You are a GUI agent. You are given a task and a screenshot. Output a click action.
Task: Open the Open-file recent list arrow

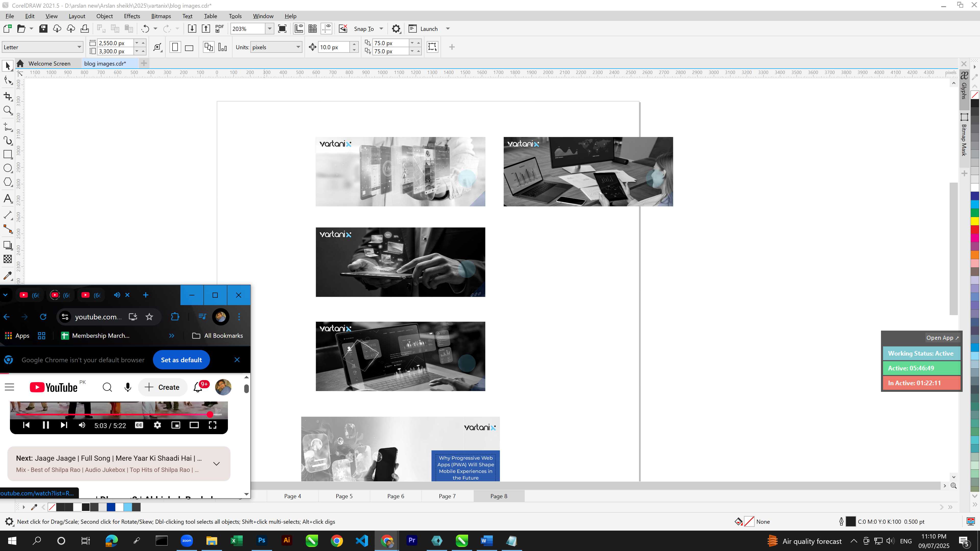pyautogui.click(x=32, y=29)
